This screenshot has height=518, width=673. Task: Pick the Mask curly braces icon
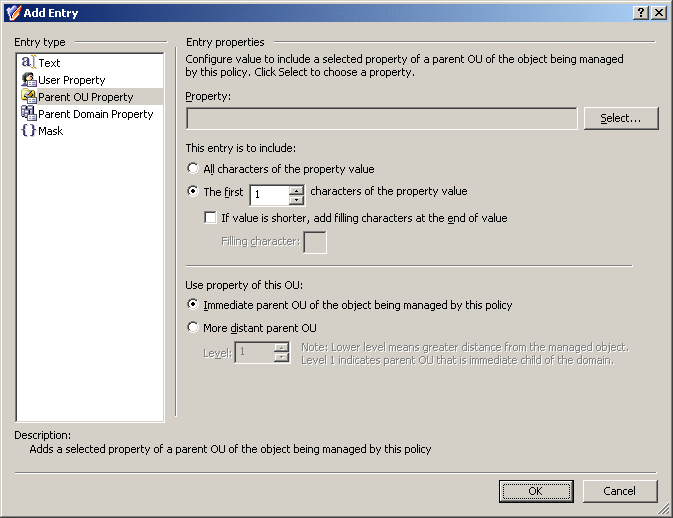click(x=29, y=130)
